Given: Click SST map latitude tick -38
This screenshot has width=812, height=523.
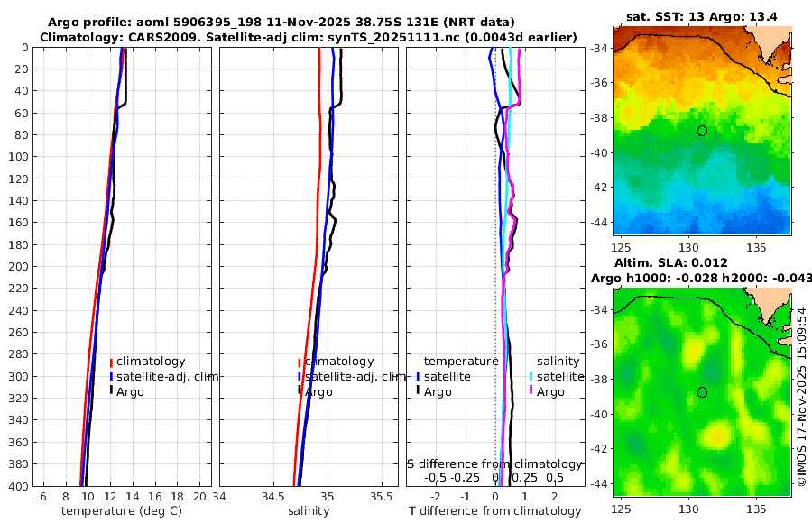Looking at the screenshot, I should point(599,117).
